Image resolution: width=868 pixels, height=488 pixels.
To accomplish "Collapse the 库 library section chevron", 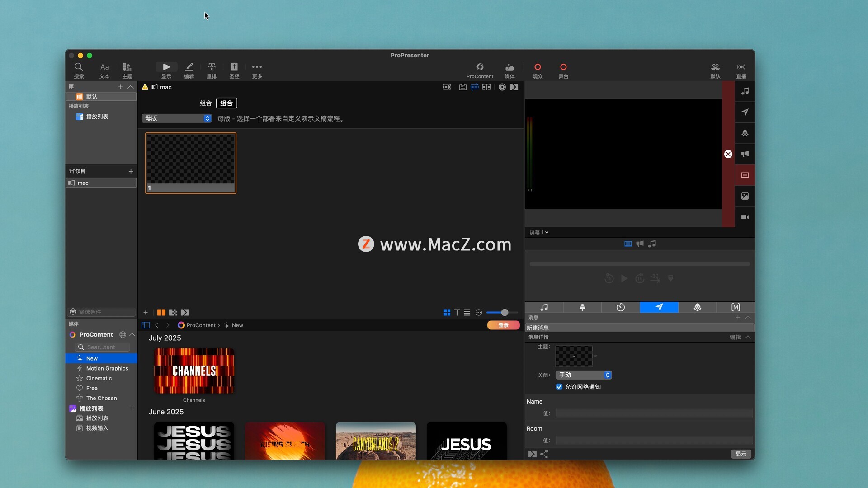I will coord(131,87).
